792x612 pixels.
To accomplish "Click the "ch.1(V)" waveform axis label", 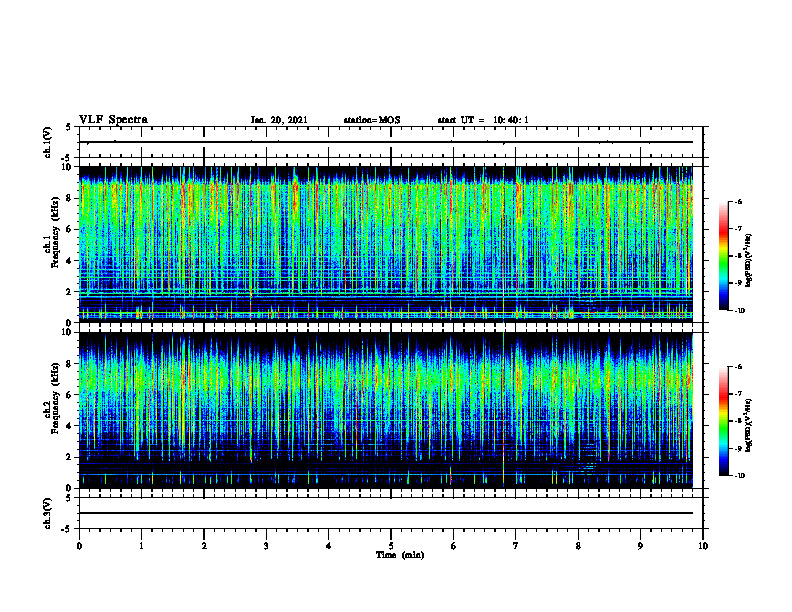I will pos(47,142).
